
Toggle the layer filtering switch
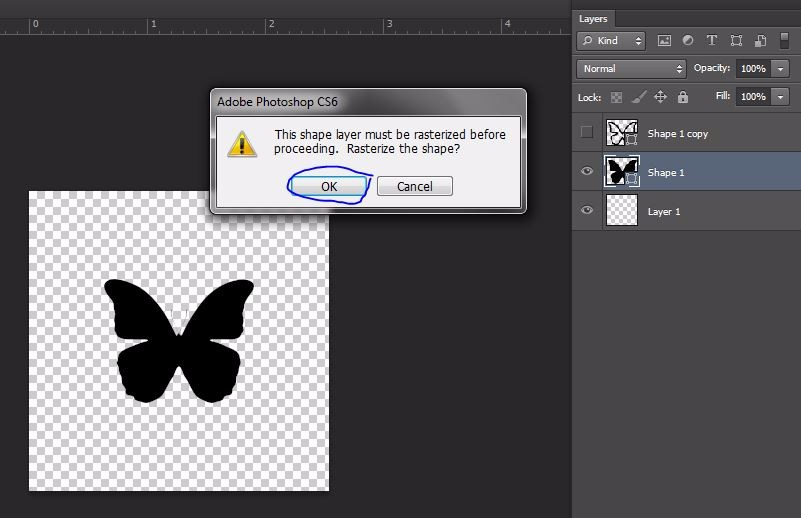tap(785, 40)
